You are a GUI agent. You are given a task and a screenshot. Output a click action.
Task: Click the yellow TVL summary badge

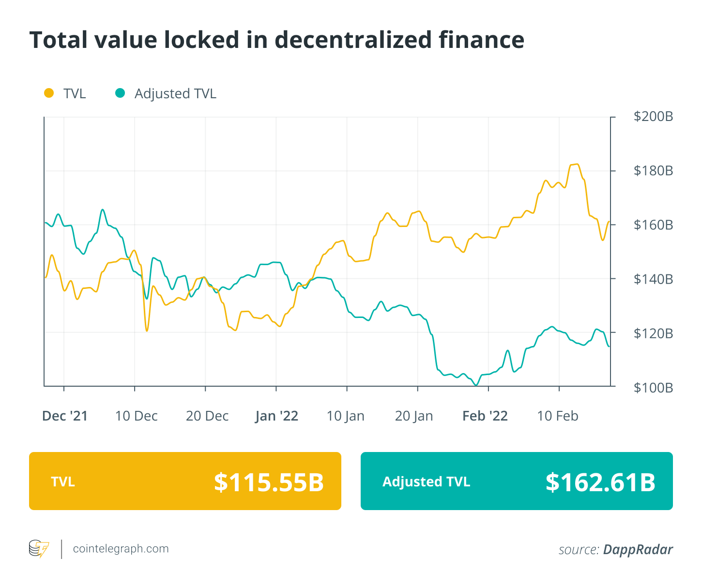point(185,481)
